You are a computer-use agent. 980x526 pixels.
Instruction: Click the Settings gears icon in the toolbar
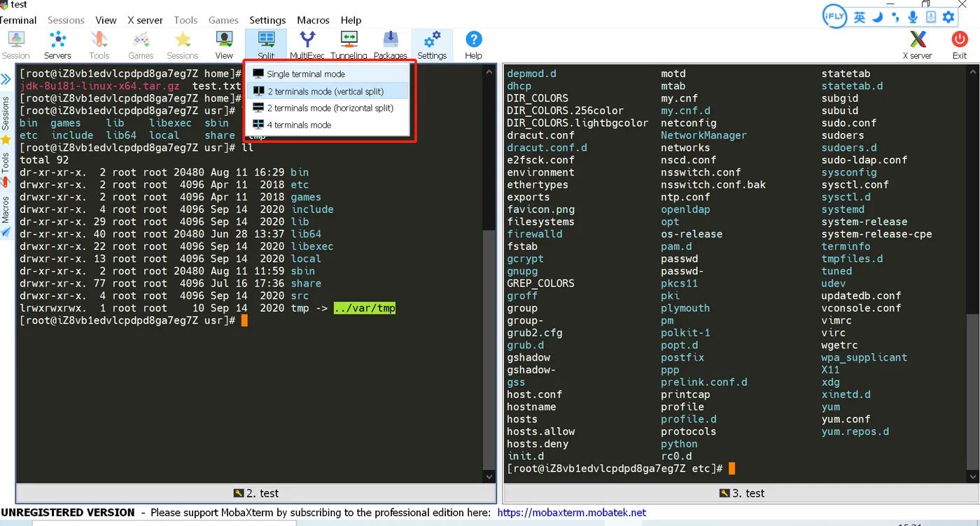pyautogui.click(x=432, y=45)
